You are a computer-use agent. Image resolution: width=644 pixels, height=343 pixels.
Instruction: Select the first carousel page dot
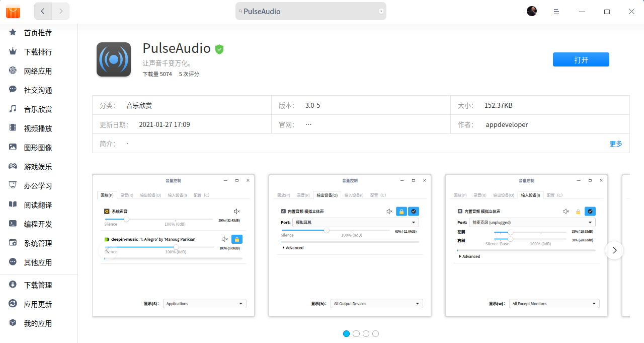point(346,333)
